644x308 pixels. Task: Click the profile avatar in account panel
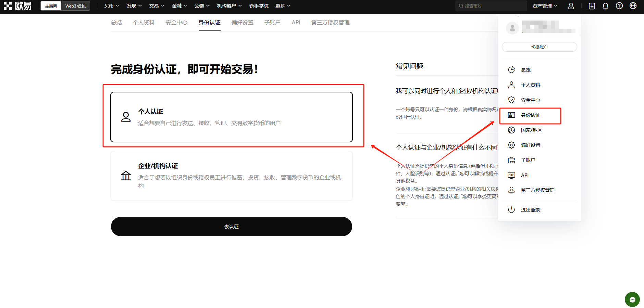pos(512,28)
